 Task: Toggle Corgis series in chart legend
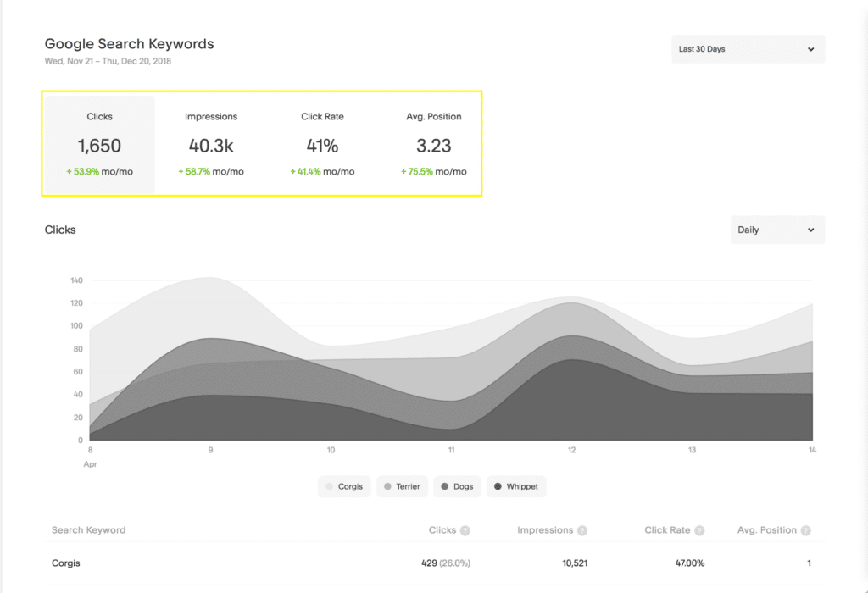coord(344,487)
